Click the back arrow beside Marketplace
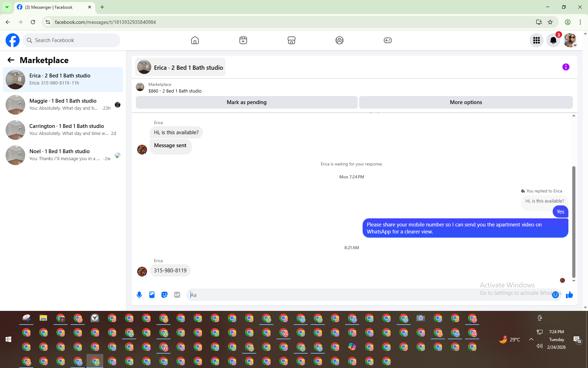This screenshot has width=588, height=368. (x=11, y=60)
